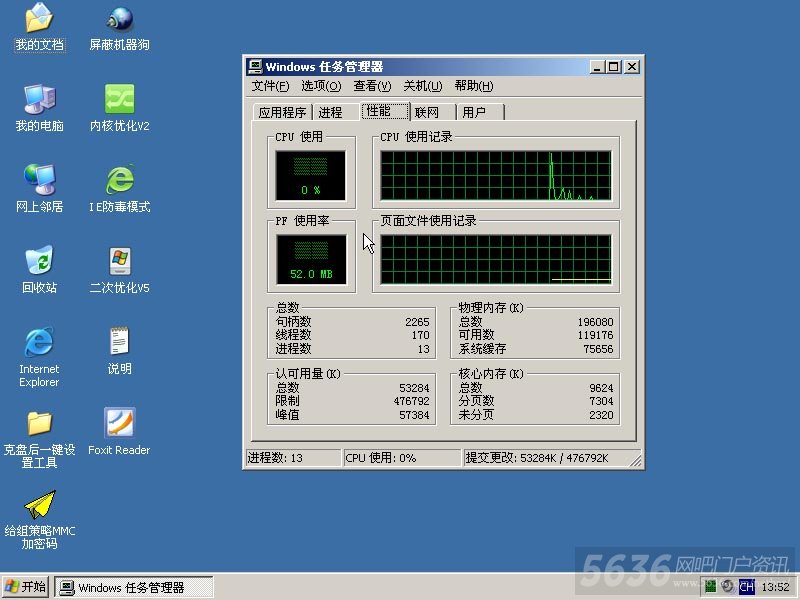
Task: Click the 峰值 label
Action: (x=287, y=415)
